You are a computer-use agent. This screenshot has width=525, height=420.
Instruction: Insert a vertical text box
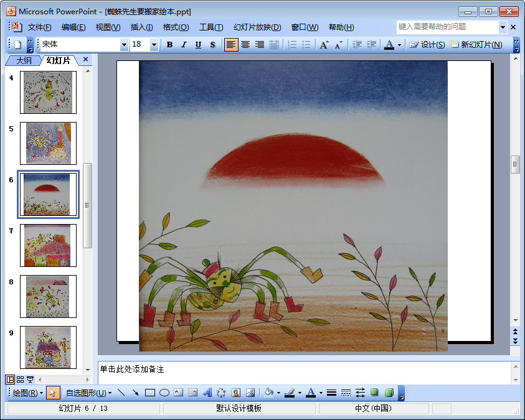(x=192, y=393)
